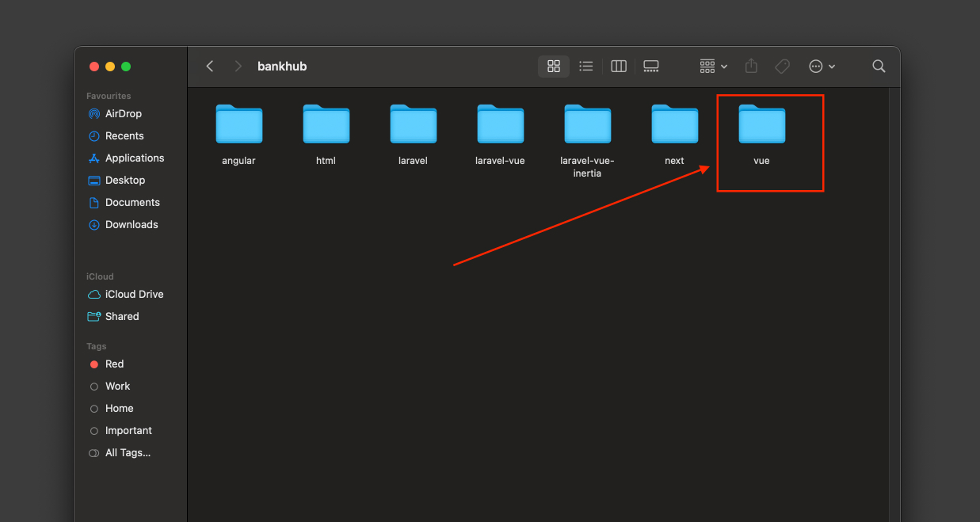Select the laravel folder icon
This screenshot has width=980, height=522.
(x=414, y=124)
